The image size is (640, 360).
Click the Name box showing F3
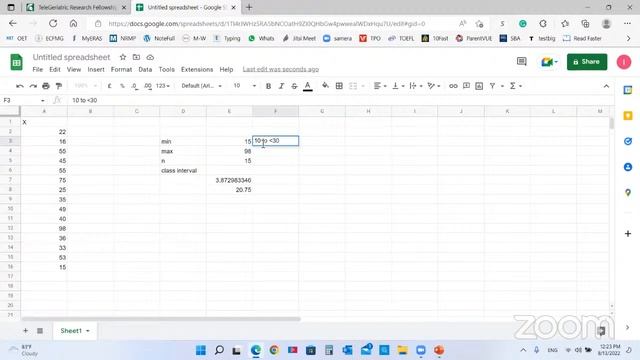coord(24,100)
